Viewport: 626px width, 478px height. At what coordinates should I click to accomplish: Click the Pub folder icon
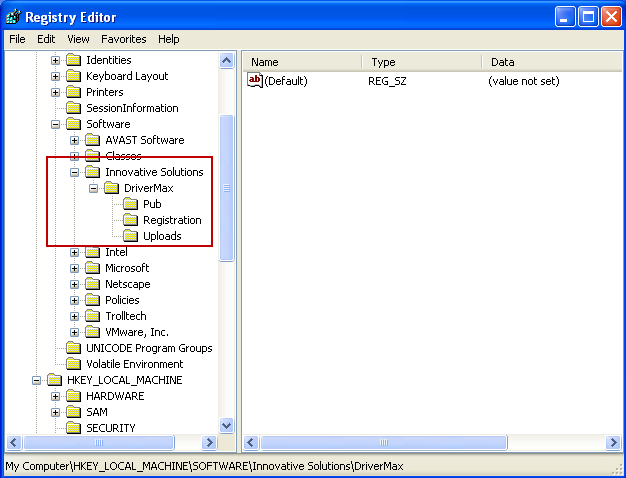(131, 204)
